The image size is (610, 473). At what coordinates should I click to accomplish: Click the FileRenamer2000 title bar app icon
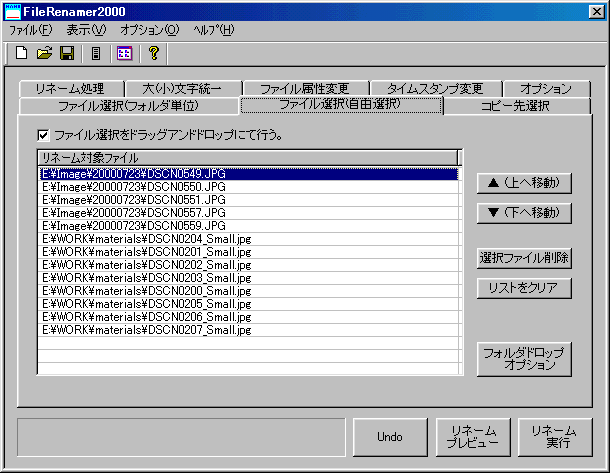point(12,12)
